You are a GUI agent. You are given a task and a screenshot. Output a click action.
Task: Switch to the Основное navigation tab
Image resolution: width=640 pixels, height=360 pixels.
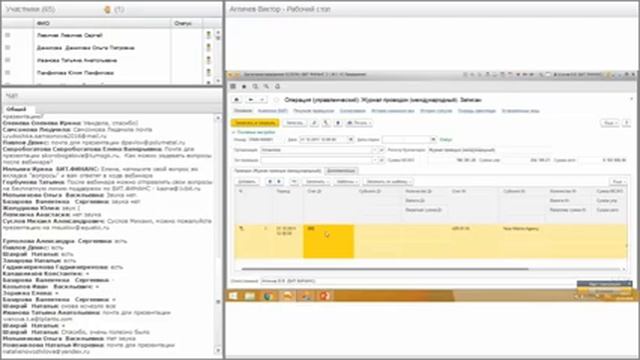coord(243,111)
